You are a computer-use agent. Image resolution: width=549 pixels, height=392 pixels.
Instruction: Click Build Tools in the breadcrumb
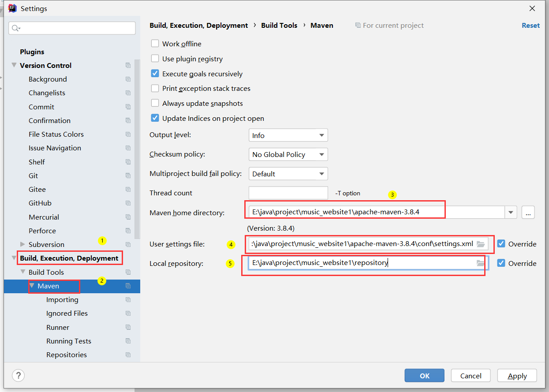279,26
